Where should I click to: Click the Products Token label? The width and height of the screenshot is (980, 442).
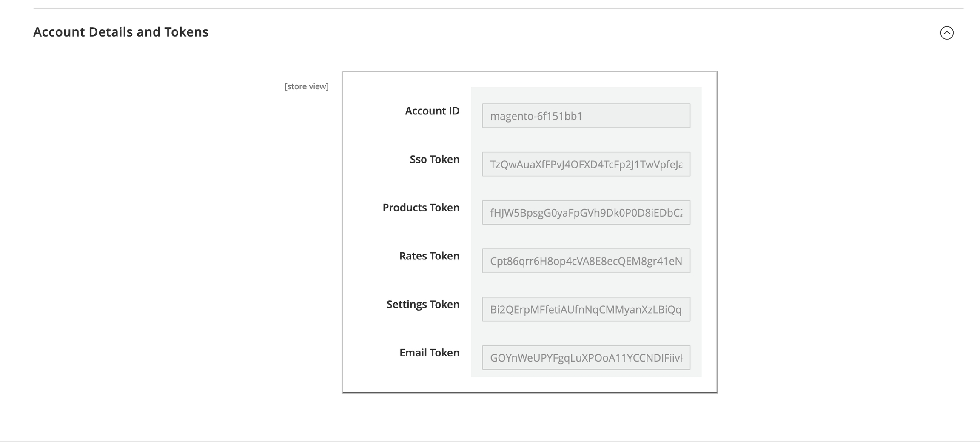[421, 208]
